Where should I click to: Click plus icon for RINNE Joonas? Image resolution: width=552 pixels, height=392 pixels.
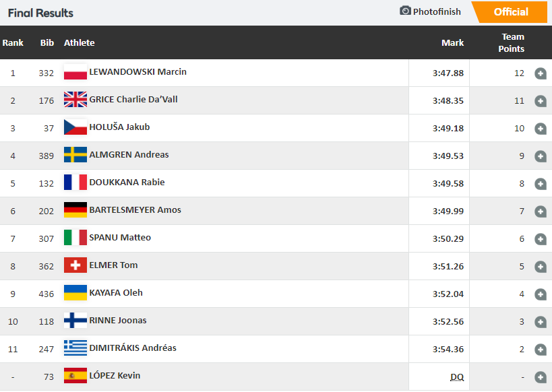tap(541, 322)
